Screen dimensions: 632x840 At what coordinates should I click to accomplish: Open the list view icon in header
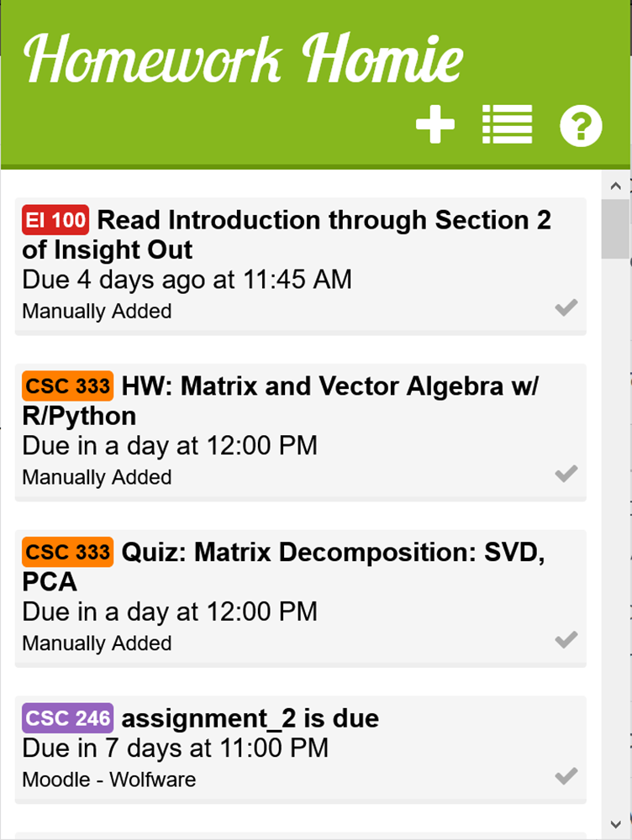[507, 124]
